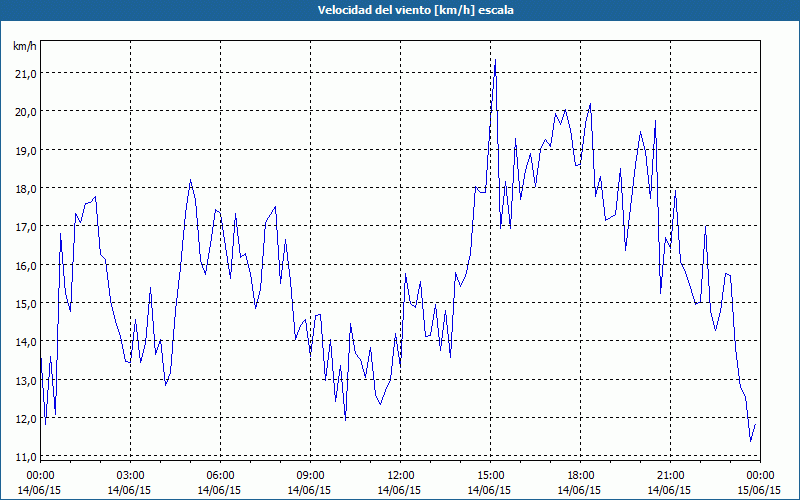Click '00:00' label above date 14/06/15
Image resolution: width=800 pixels, height=500 pixels.
coord(41,476)
